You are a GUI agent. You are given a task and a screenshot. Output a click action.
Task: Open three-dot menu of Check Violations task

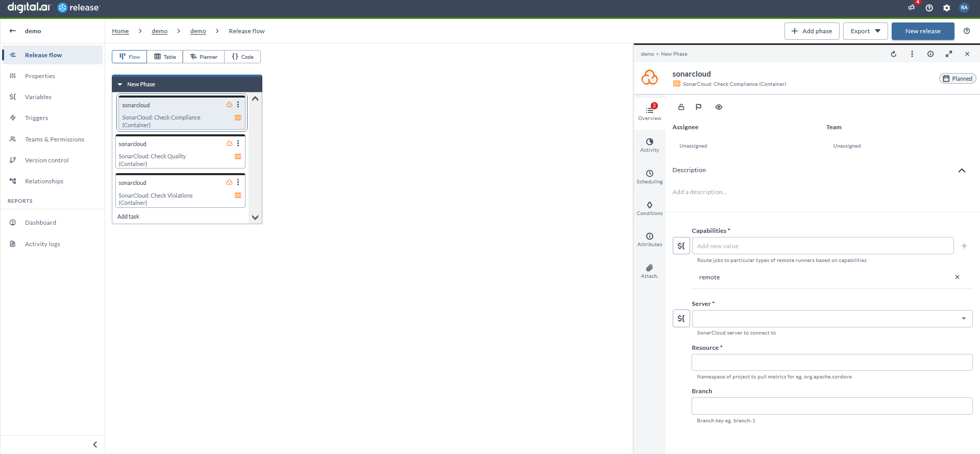coord(238,182)
